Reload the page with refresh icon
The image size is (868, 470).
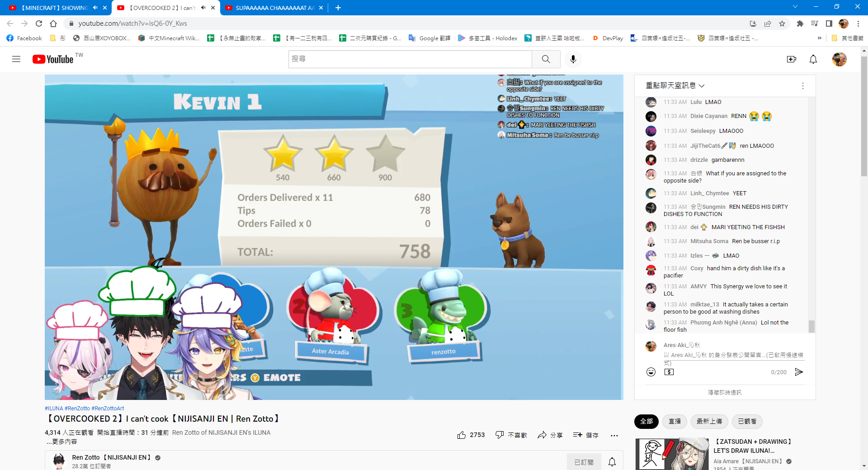(39, 23)
